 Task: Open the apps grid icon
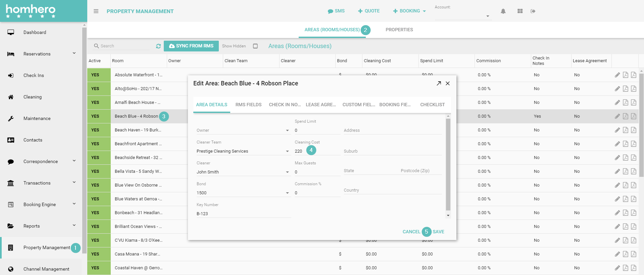click(520, 11)
